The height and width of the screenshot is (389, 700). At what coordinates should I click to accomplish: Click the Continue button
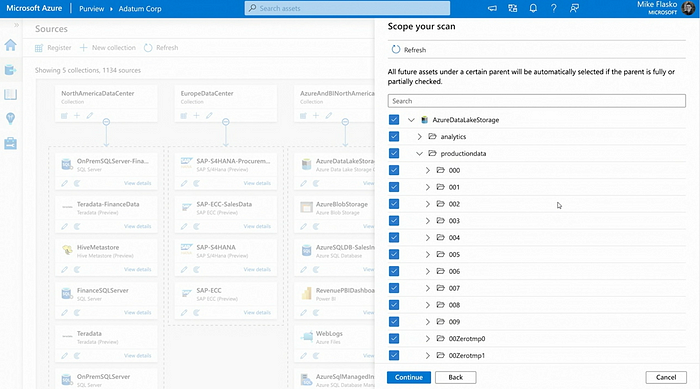(408, 377)
